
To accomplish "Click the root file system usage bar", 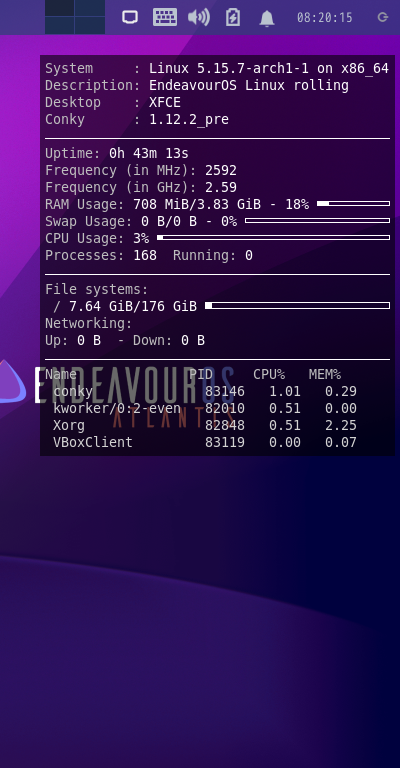I will click(x=297, y=306).
